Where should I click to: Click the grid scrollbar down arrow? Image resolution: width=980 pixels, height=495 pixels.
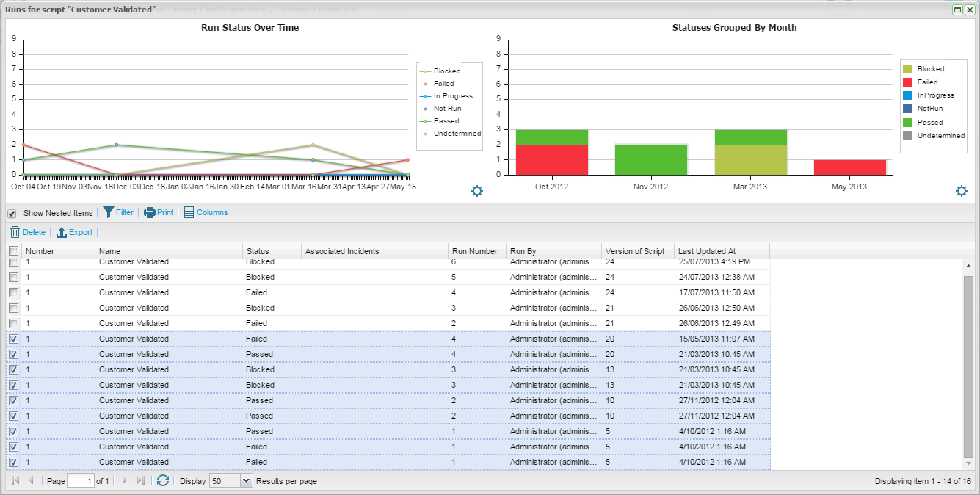(968, 463)
